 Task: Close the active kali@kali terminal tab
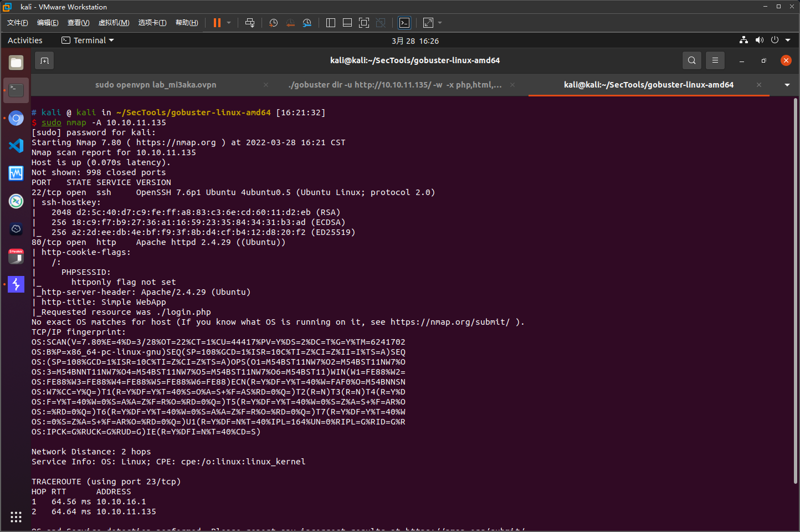pos(759,85)
